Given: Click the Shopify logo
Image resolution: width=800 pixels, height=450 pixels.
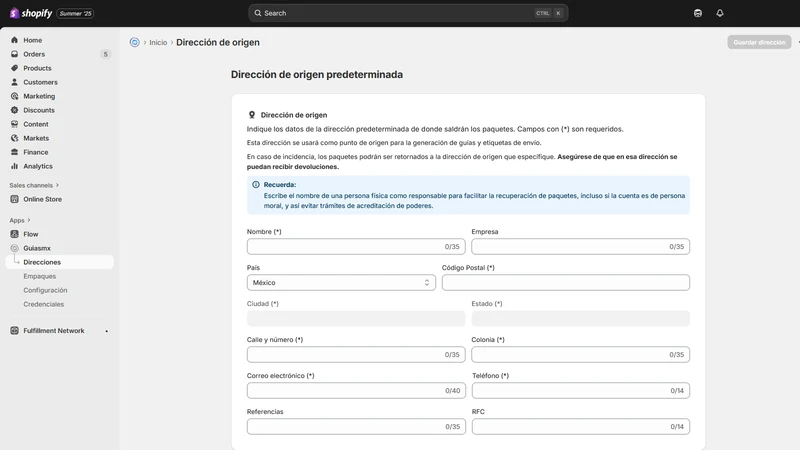Looking at the screenshot, I should [x=31, y=13].
